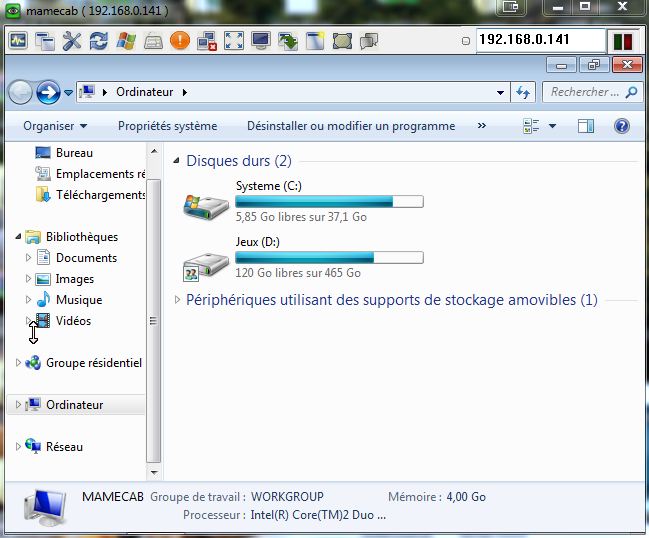The image size is (649, 538).
Task: Click the activity monitor icon in remote toolbar
Action: point(18,41)
